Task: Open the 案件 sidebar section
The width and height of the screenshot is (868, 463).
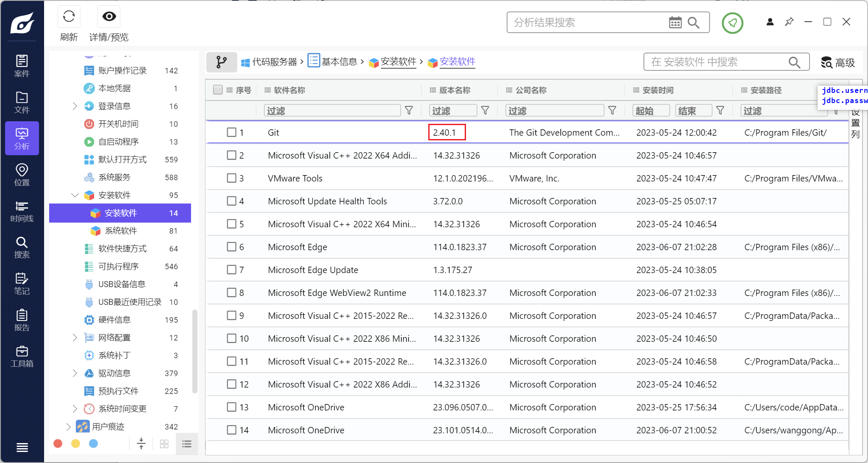Action: point(22,66)
